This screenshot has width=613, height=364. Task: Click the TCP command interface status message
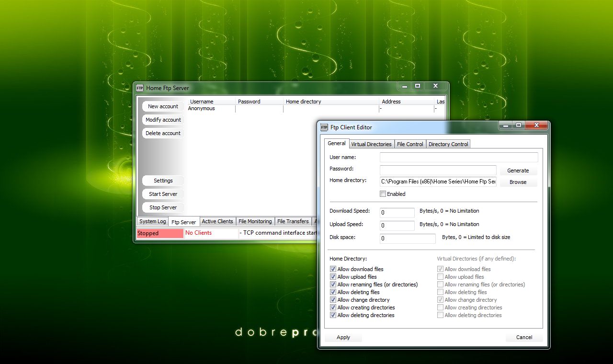pos(278,233)
